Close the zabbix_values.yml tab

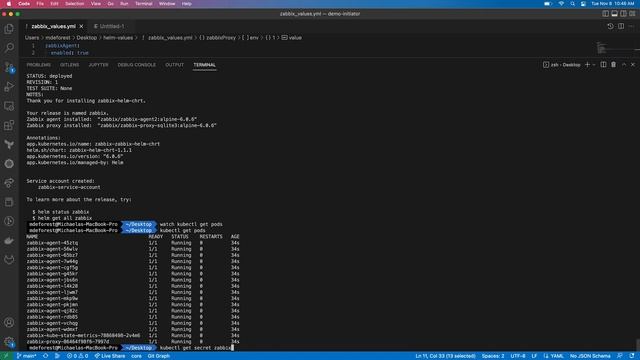pos(81,26)
